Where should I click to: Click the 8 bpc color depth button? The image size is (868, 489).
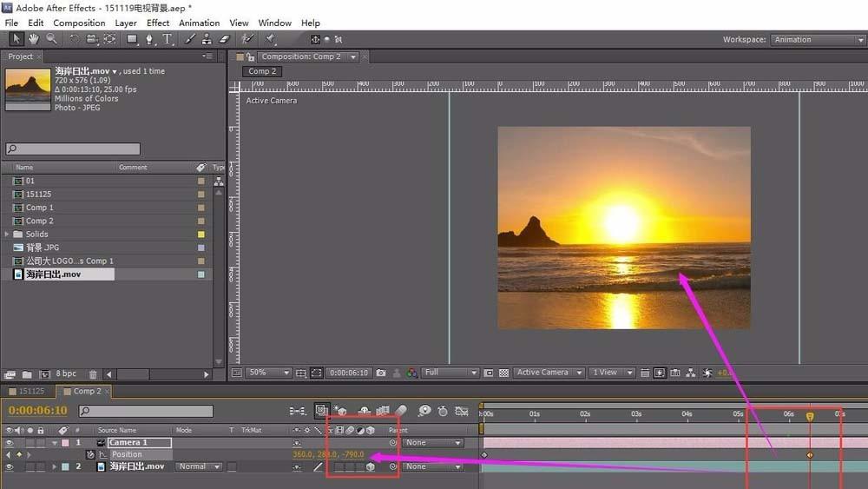point(66,374)
